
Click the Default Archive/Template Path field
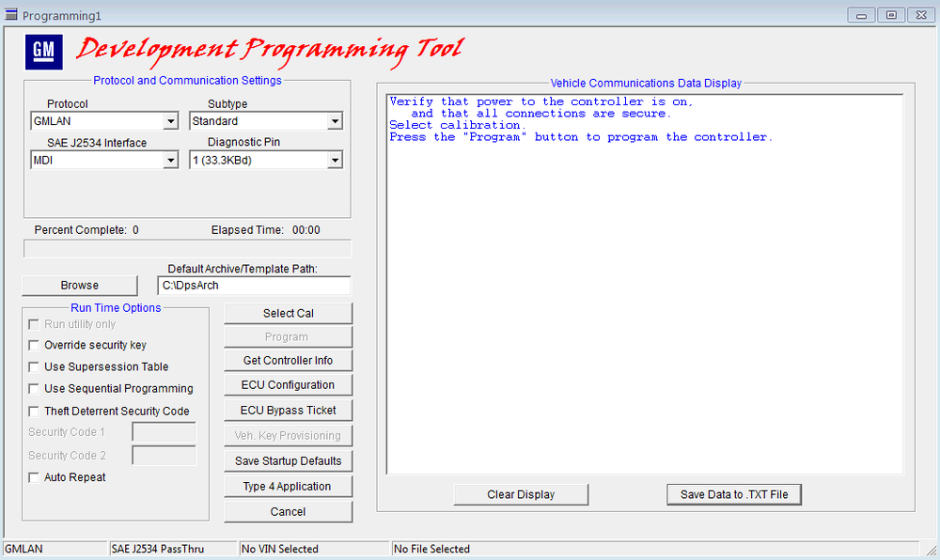click(x=254, y=285)
